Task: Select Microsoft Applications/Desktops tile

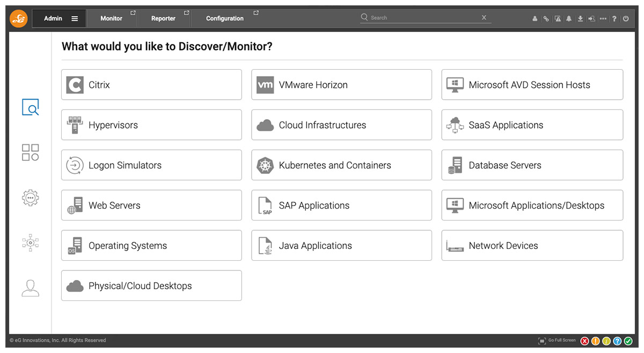Action: point(532,205)
